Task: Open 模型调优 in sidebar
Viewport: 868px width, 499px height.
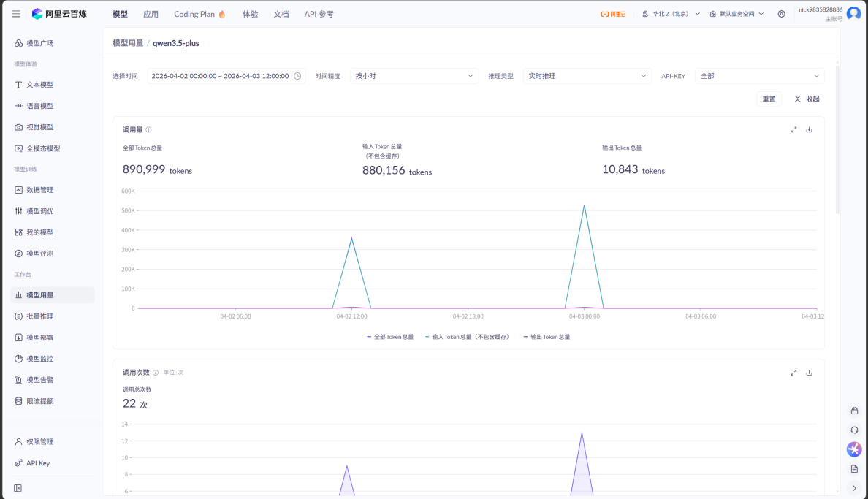Action: (53, 211)
